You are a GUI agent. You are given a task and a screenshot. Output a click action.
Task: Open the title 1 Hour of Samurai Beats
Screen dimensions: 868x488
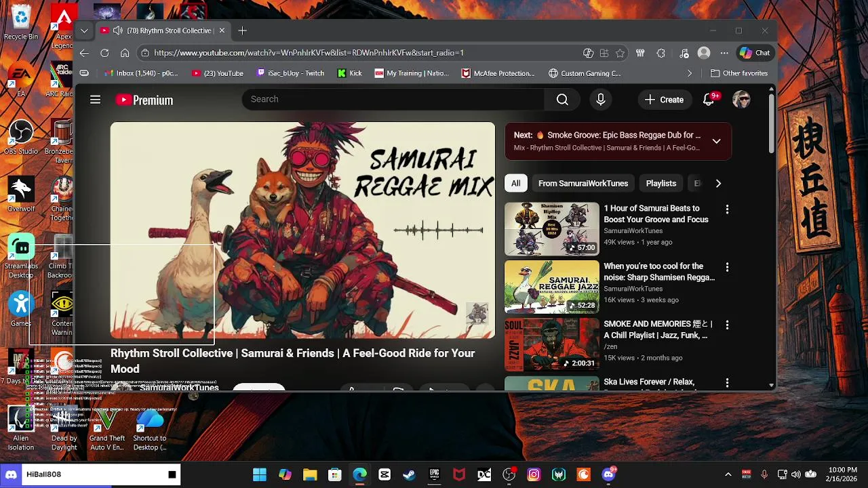point(656,214)
